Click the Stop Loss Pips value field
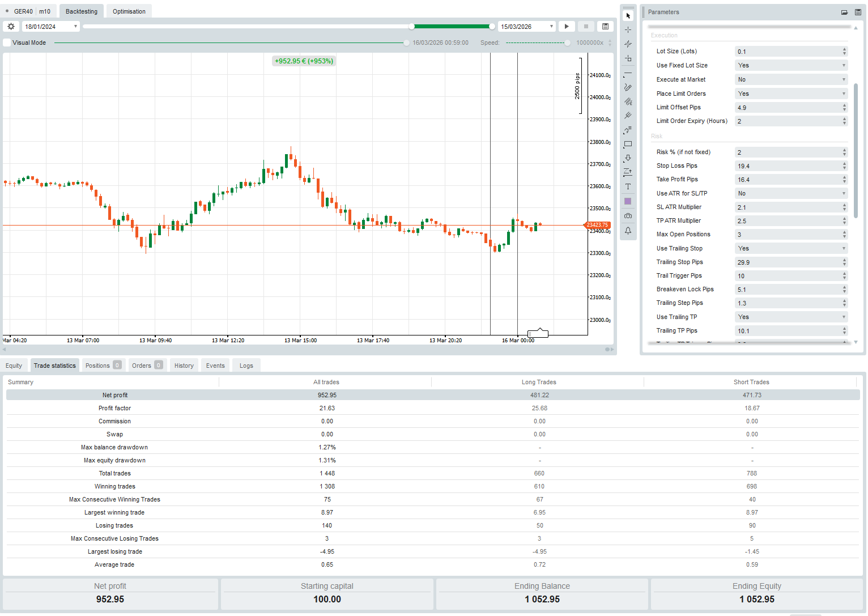The image size is (868, 616). pos(788,166)
